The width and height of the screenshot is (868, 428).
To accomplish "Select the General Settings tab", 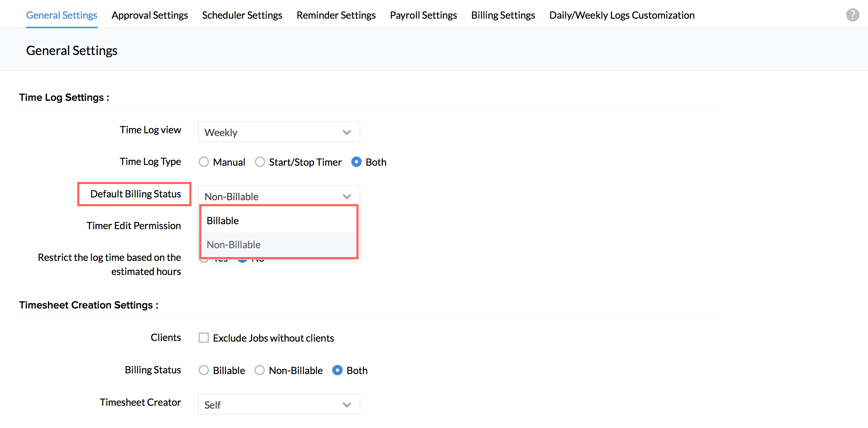I will pyautogui.click(x=62, y=15).
